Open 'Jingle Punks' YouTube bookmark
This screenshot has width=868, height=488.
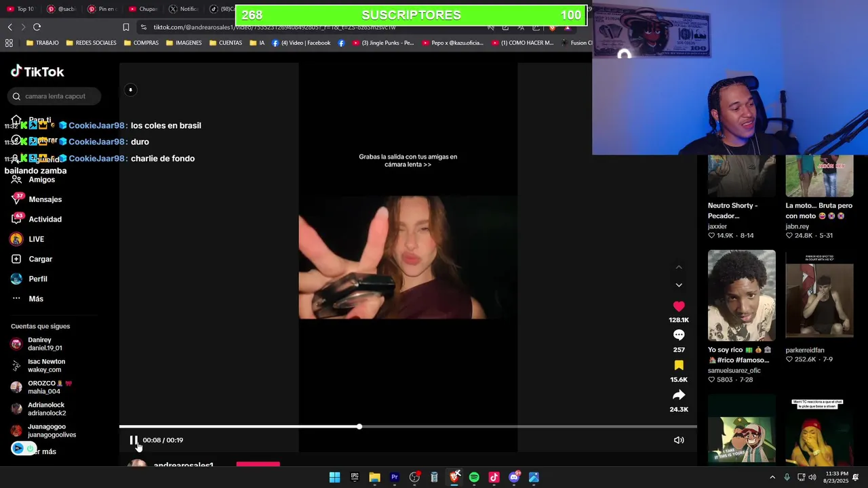[x=382, y=43]
